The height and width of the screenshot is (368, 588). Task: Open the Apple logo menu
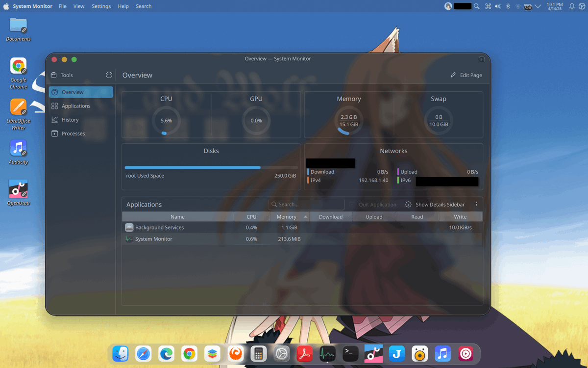pyautogui.click(x=6, y=6)
